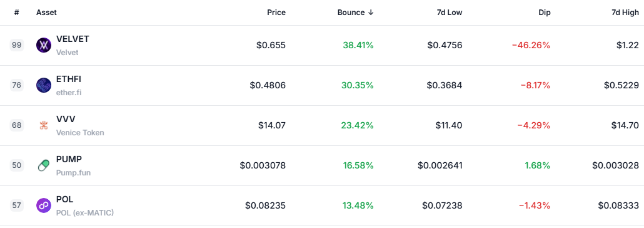
Task: Sort by the # rank column header
Action: tap(16, 13)
